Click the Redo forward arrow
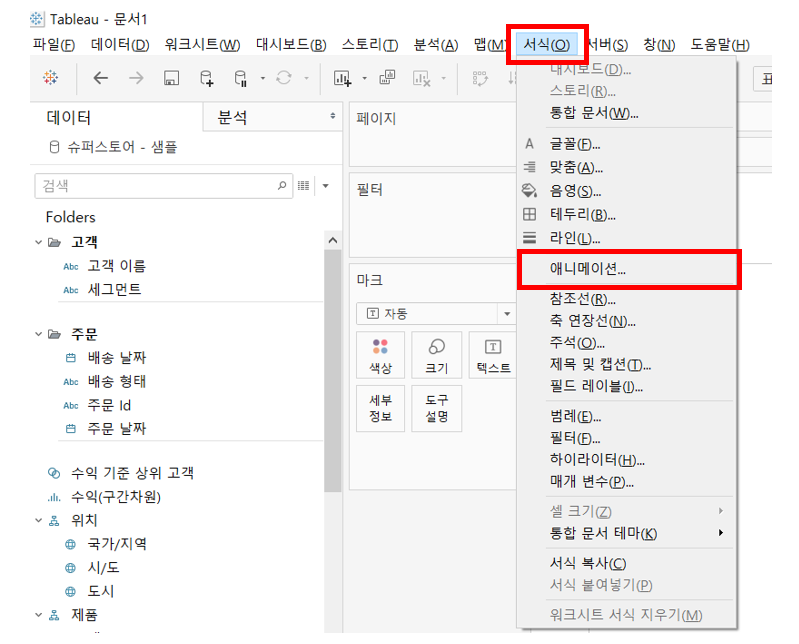The height and width of the screenshot is (644, 799). 136,78
